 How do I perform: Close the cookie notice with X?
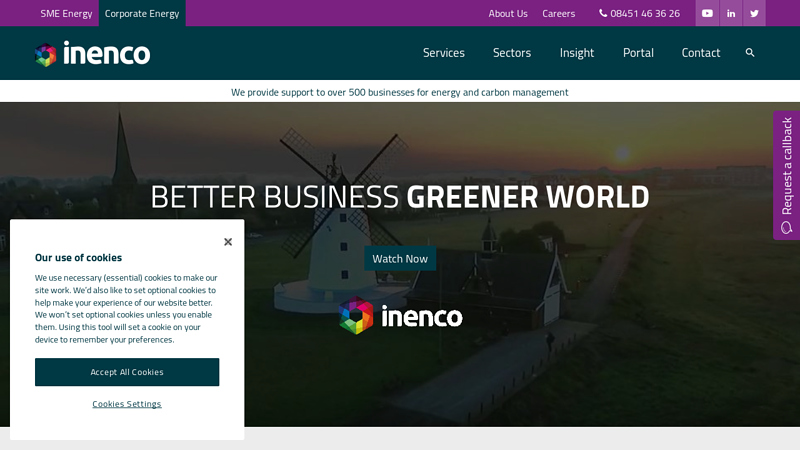[228, 242]
